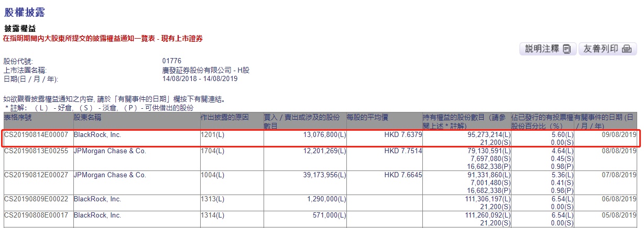Click the company name 廣發証券股份有限公司 - H股
Image resolution: width=644 pixels, height=228 pixels.
pyautogui.click(x=206, y=70)
